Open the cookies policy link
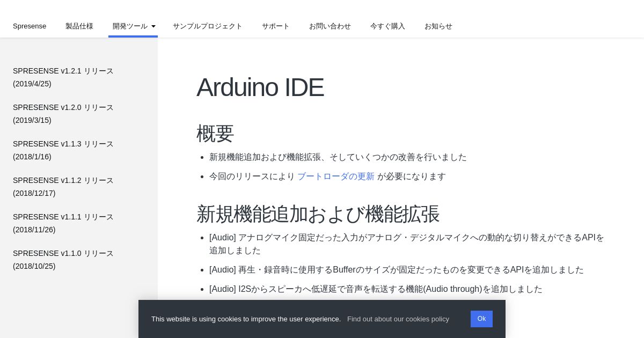 [398, 319]
